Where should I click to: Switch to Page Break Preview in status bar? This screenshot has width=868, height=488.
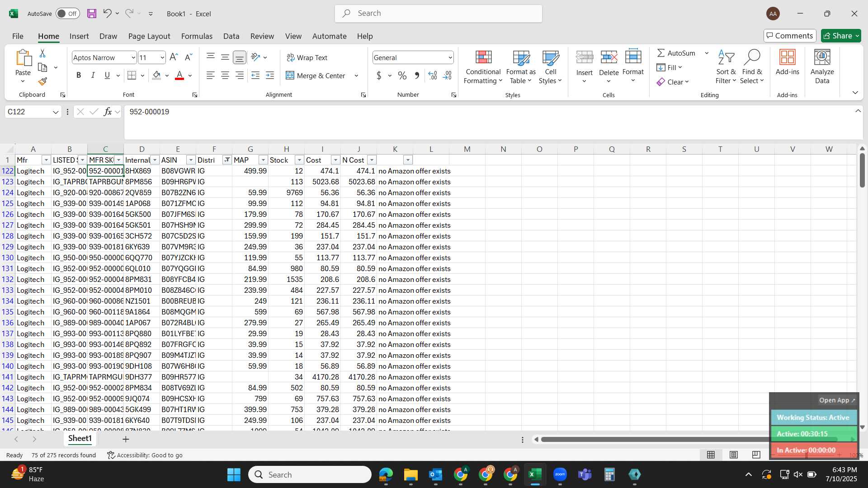756,455
